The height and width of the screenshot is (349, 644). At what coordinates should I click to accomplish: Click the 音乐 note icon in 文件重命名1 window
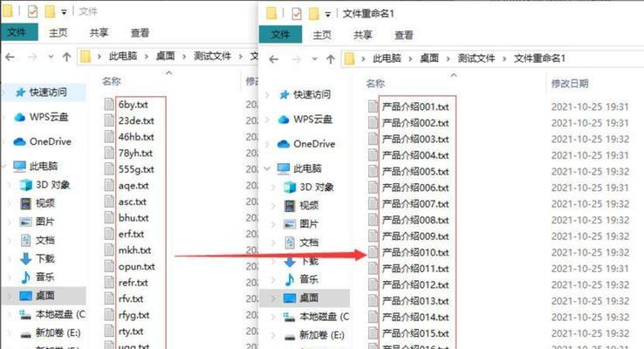click(x=290, y=279)
